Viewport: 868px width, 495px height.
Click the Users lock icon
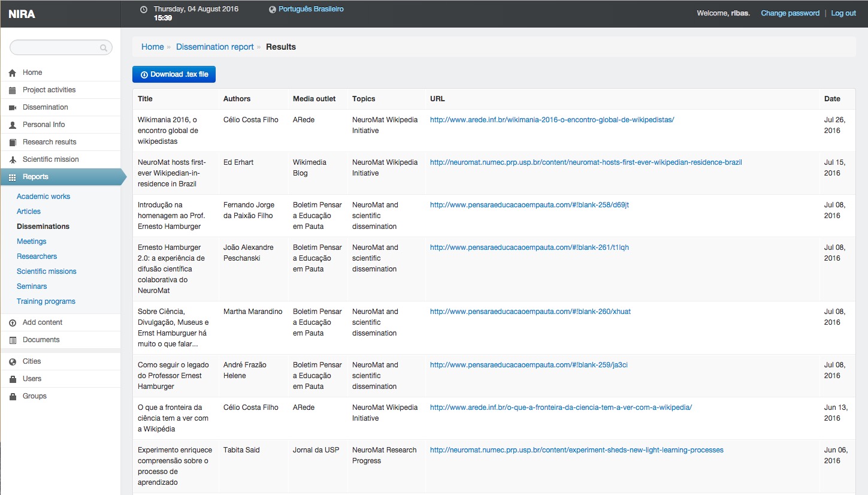(13, 379)
